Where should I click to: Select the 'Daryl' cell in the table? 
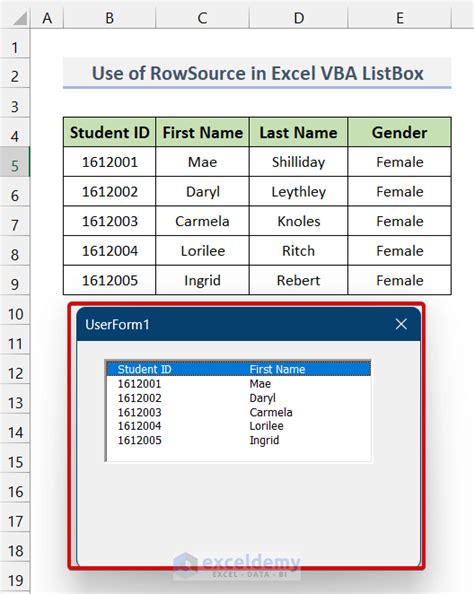202,191
